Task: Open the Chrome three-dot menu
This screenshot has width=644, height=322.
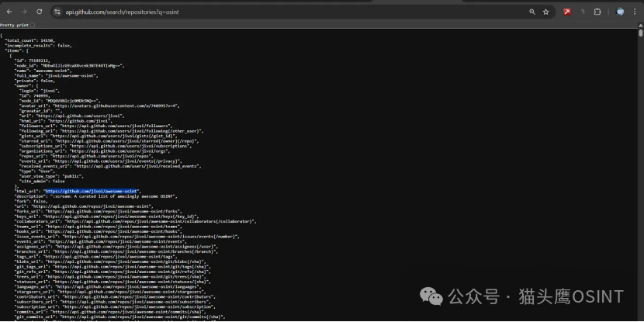Action: click(x=635, y=12)
